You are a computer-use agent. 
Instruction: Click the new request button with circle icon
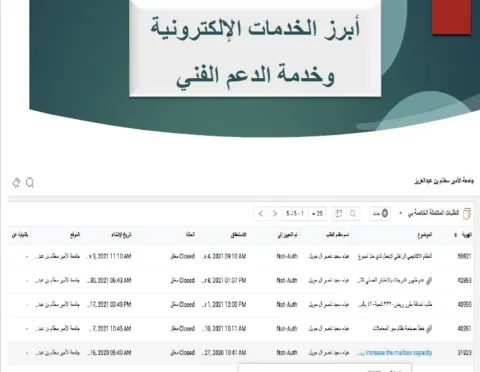(380, 213)
